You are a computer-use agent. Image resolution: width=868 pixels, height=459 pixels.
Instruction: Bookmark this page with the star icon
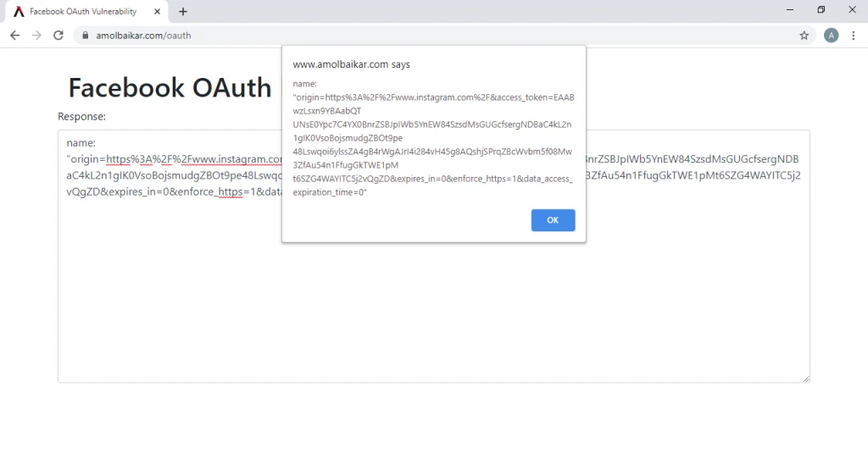point(804,36)
